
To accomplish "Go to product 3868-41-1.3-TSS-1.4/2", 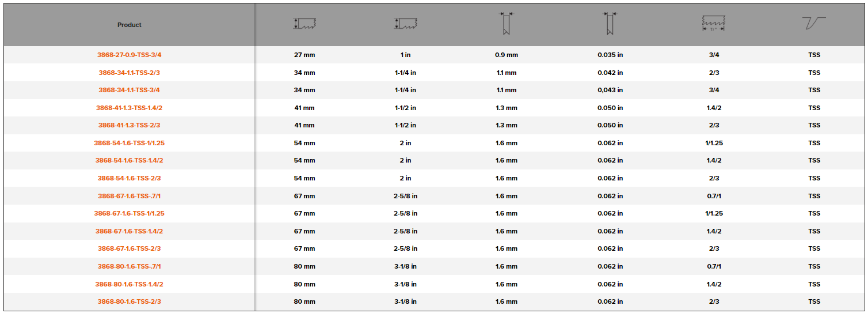I will (x=130, y=108).
